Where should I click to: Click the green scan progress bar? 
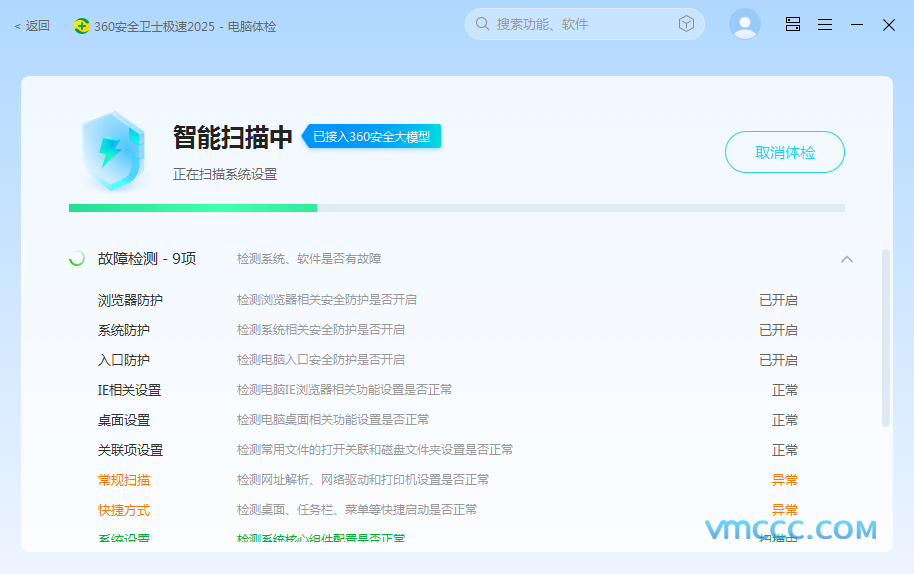click(x=192, y=208)
